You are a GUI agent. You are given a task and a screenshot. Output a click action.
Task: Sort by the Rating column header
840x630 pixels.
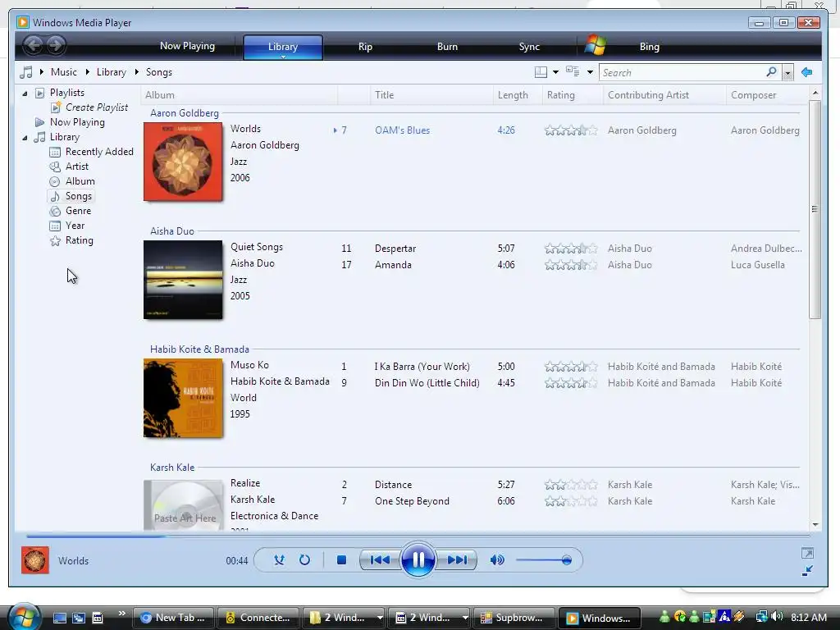tap(572, 95)
